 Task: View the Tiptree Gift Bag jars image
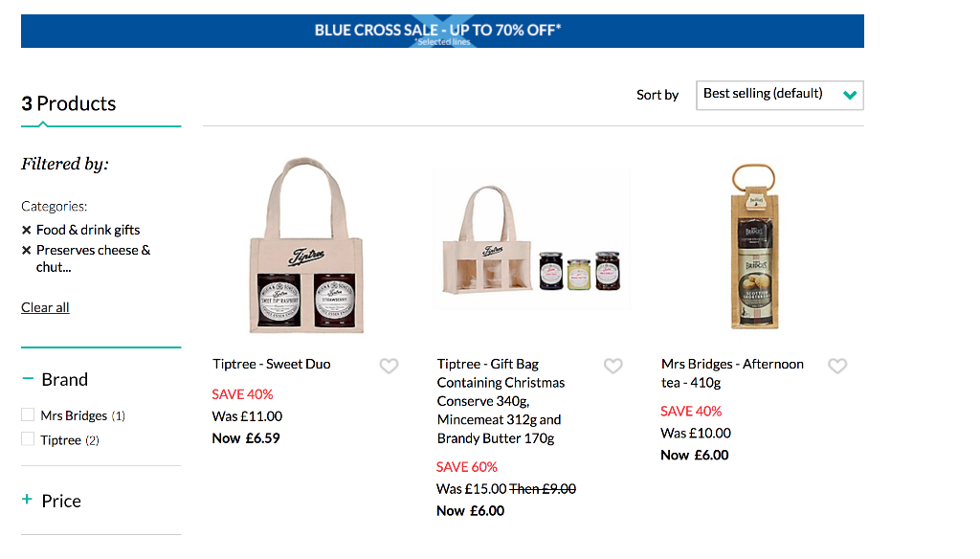tap(532, 239)
